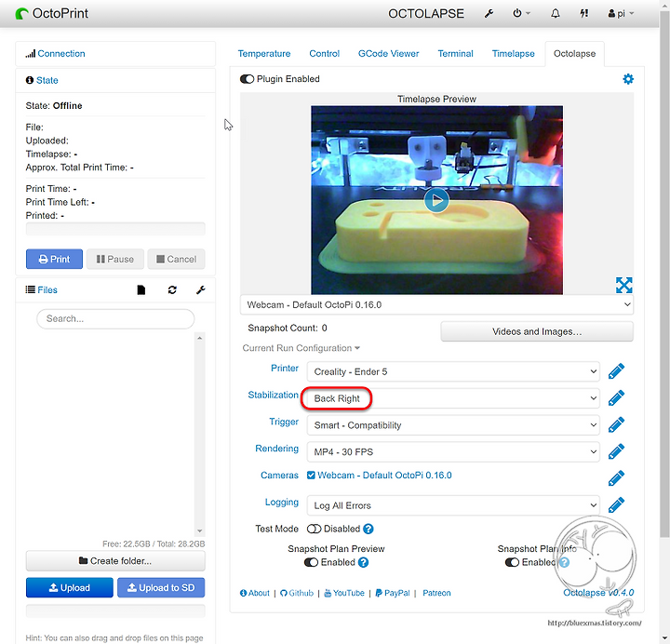670x644 pixels.
Task: Toggle Plugin Enabled switch
Action: (247, 79)
